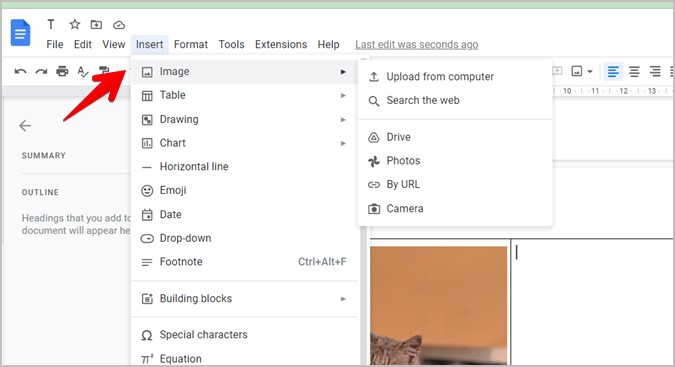Insert an Equation
The height and width of the screenshot is (367, 675).
coord(244,359)
